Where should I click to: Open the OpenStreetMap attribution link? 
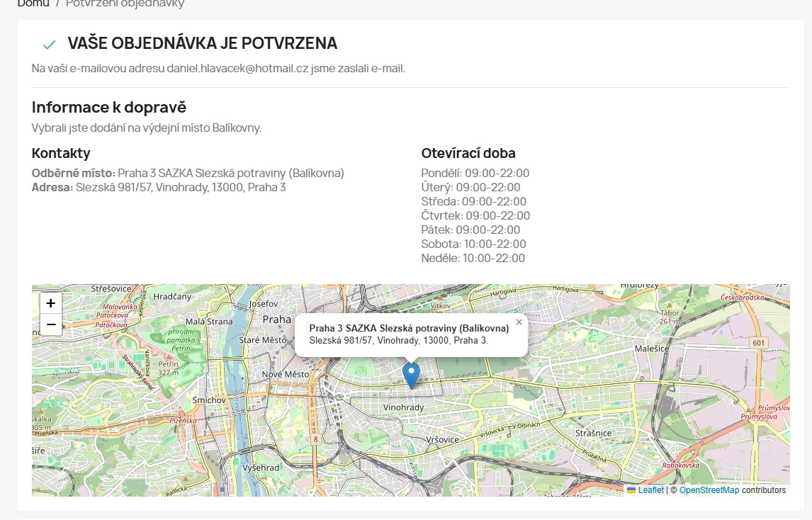point(709,490)
